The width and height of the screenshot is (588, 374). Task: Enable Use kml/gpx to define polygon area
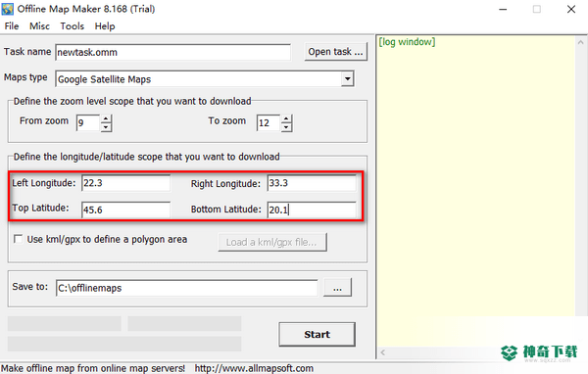coord(18,239)
